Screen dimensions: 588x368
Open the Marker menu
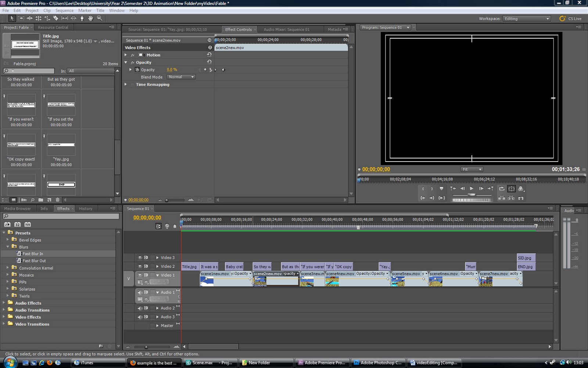85,10
